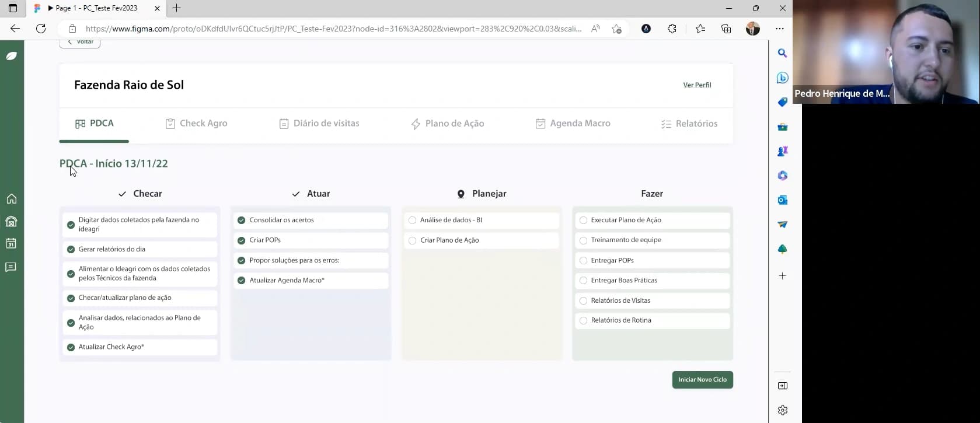Click the Voltar back button
This screenshot has width=980, height=423.
[80, 43]
